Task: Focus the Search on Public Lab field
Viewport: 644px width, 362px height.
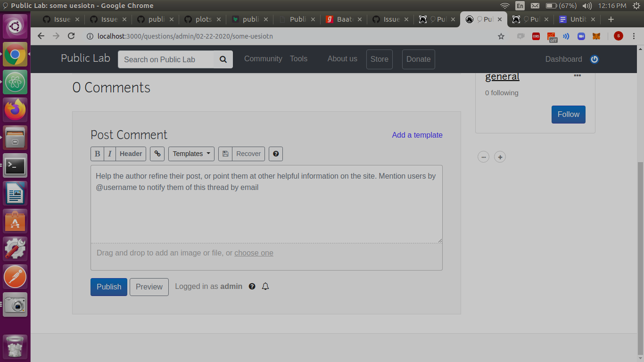Action: [166, 59]
